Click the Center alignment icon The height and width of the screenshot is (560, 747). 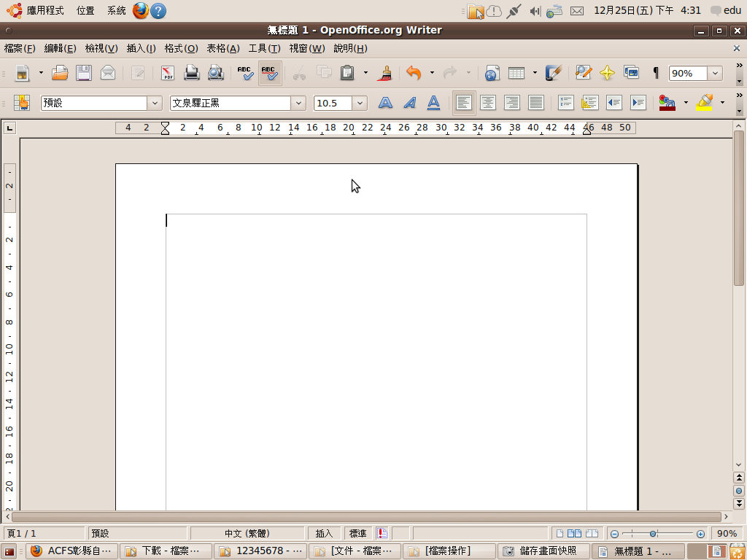[487, 103]
